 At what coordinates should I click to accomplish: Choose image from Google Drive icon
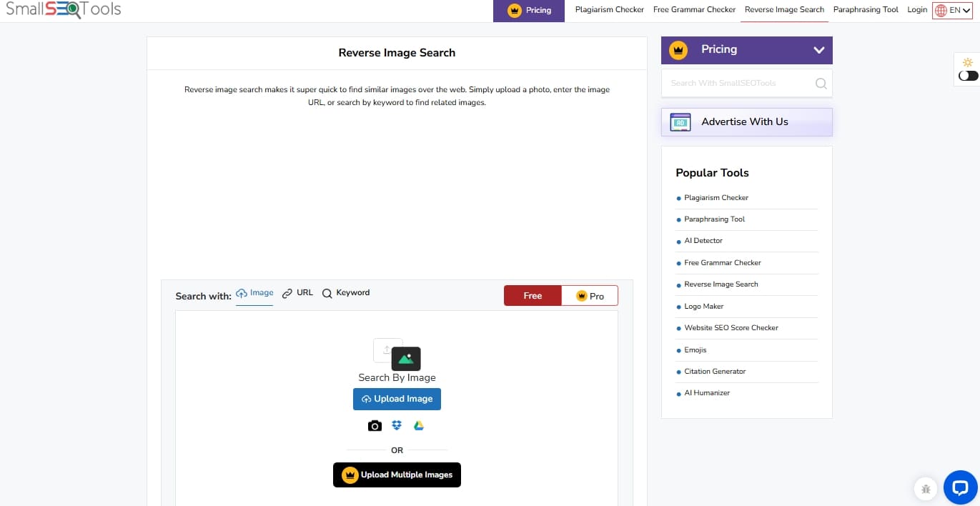click(x=419, y=426)
